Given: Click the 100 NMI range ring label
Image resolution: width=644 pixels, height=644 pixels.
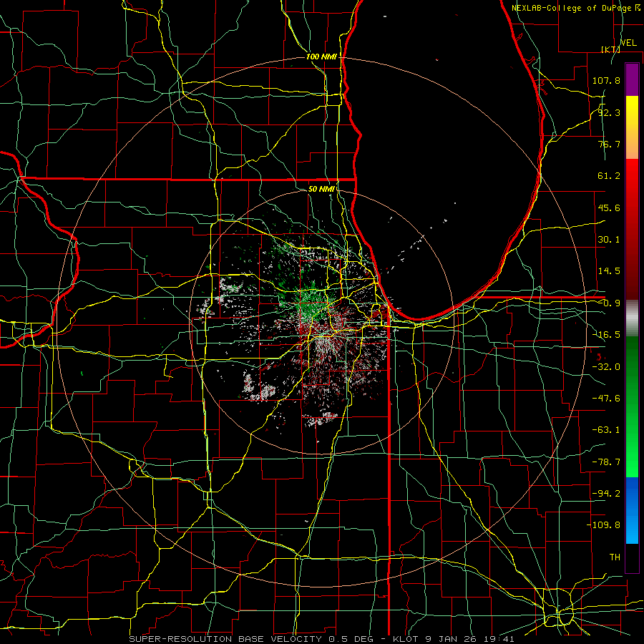Looking at the screenshot, I should [x=321, y=57].
